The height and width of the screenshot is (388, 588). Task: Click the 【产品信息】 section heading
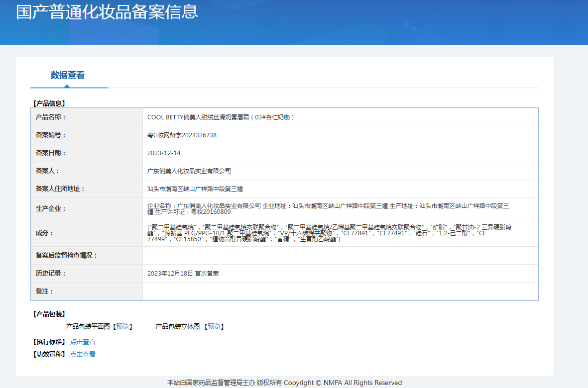pyautogui.click(x=49, y=103)
